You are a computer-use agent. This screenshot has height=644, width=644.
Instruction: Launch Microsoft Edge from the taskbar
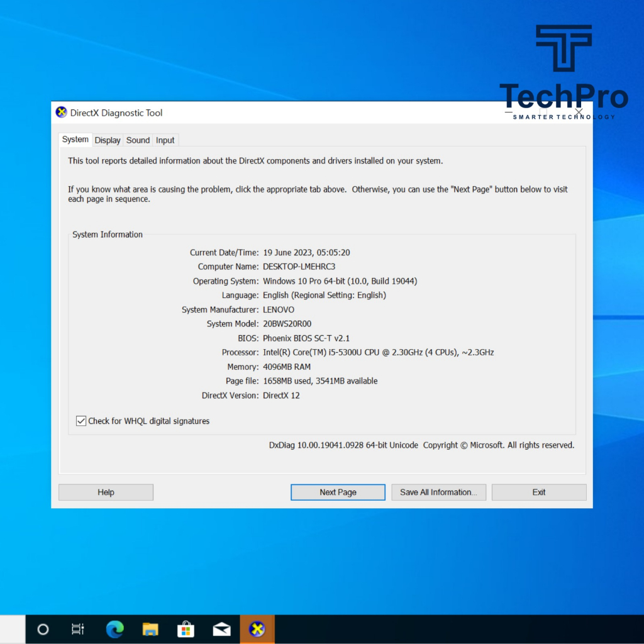(114, 629)
